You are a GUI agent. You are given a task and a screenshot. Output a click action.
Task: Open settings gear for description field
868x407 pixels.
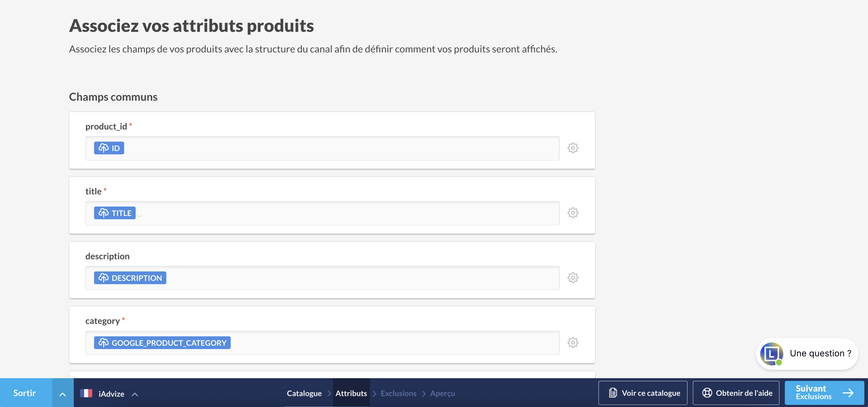[573, 278]
